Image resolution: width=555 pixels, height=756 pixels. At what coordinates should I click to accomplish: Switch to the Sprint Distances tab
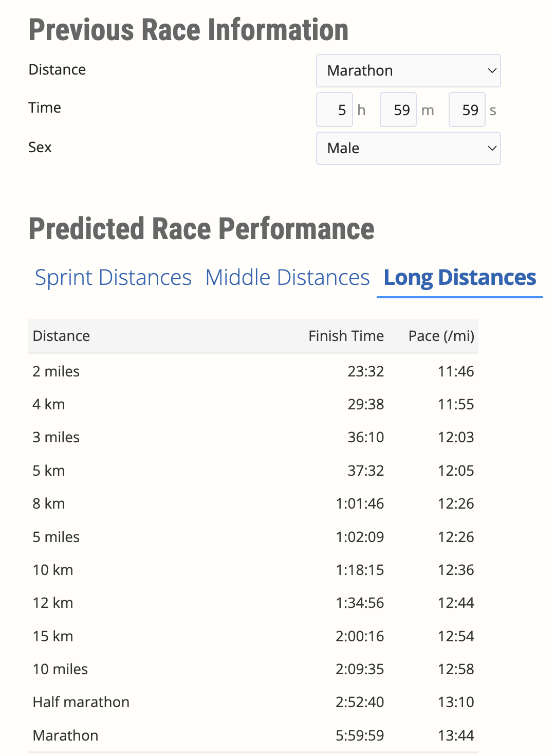(113, 278)
